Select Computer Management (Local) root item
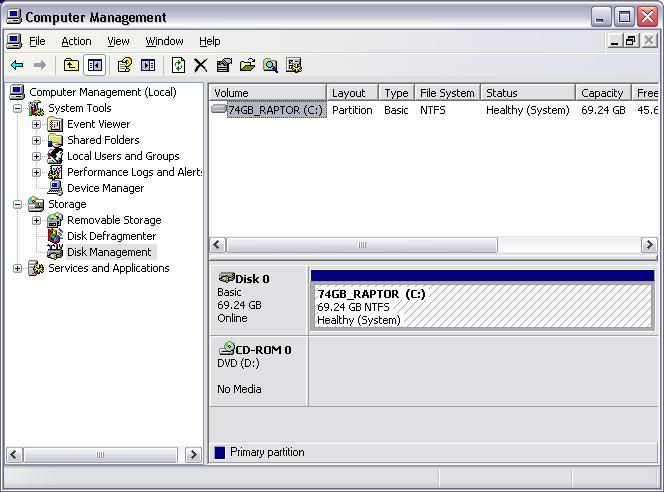Screen dimensions: 664x492 click(102, 92)
